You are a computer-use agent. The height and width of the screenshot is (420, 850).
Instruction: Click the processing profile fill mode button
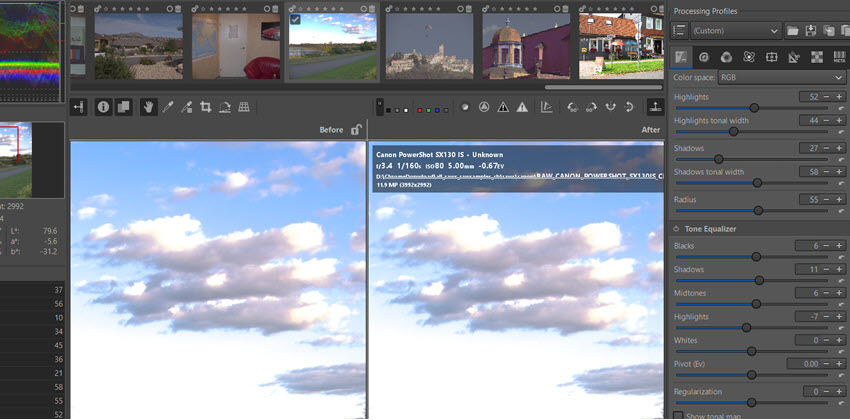click(680, 31)
